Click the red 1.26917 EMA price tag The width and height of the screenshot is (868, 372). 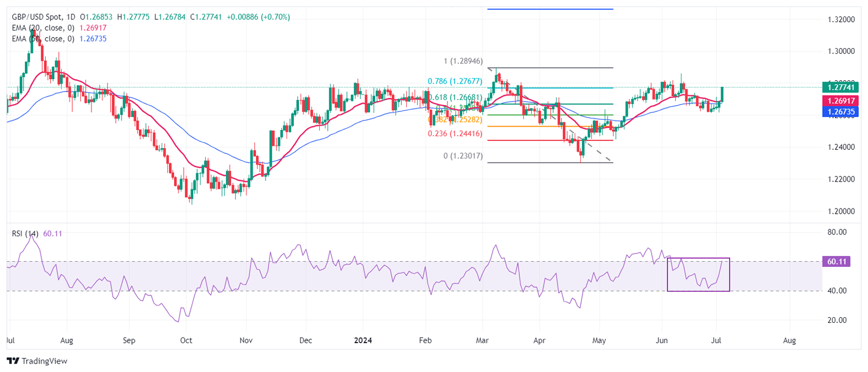[841, 101]
